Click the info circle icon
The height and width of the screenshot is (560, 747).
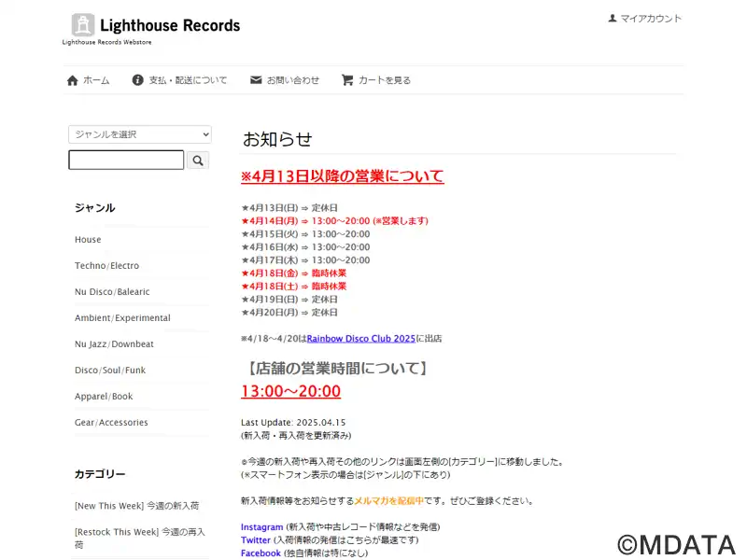(137, 80)
